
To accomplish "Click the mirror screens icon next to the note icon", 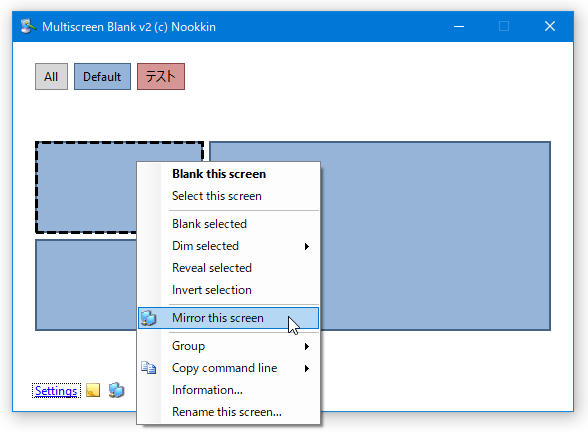I will [x=117, y=390].
